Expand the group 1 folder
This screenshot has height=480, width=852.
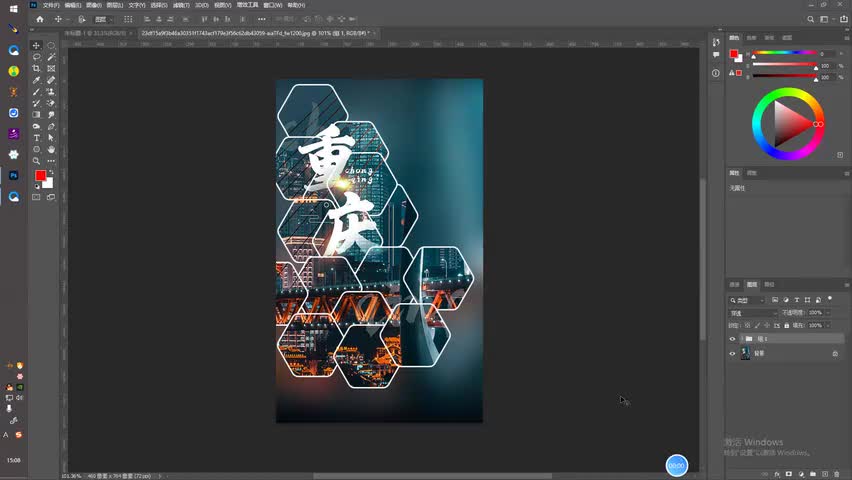pyautogui.click(x=742, y=339)
